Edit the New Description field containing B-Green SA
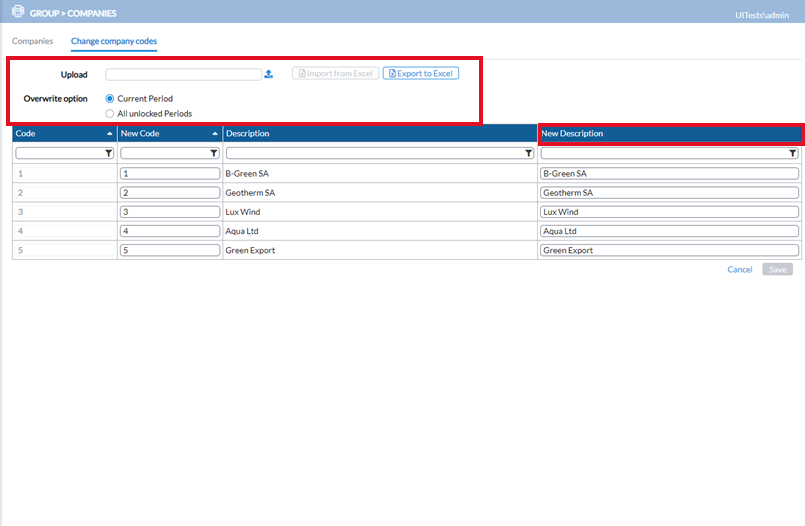This screenshot has height=526, width=805. tap(669, 173)
